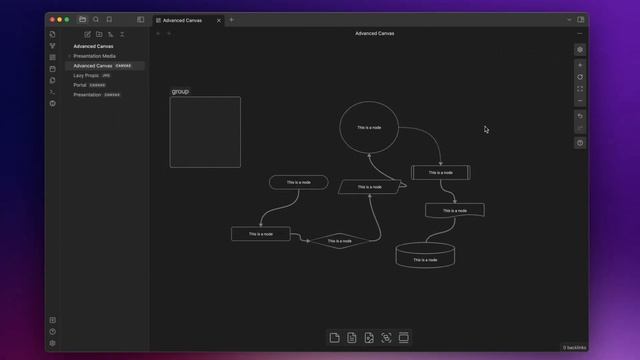The width and height of the screenshot is (640, 360).
Task: Create a new note in file explorer
Action: (87, 34)
